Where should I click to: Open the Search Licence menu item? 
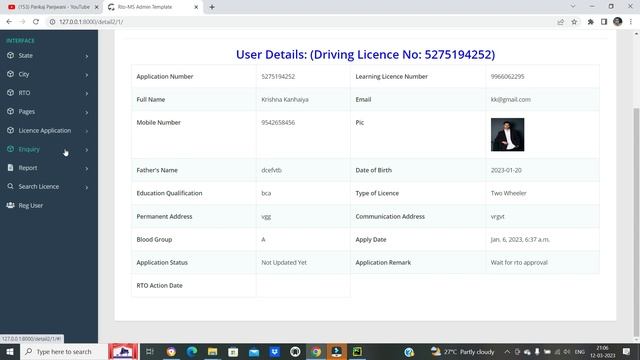(49, 187)
